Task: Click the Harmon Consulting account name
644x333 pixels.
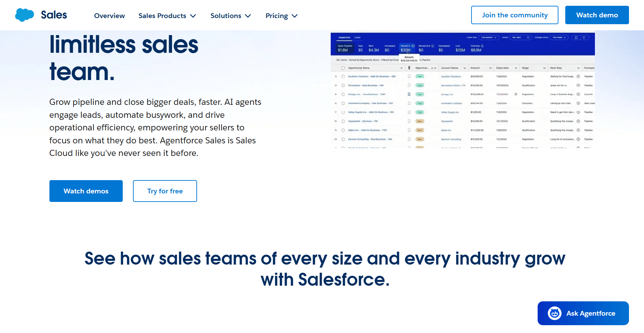Action: 451,139
